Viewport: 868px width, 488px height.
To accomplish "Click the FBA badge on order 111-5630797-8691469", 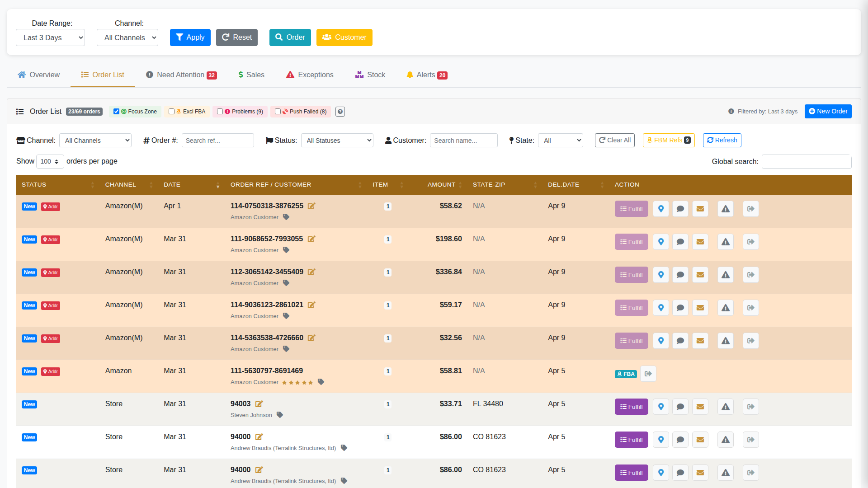I will [626, 374].
